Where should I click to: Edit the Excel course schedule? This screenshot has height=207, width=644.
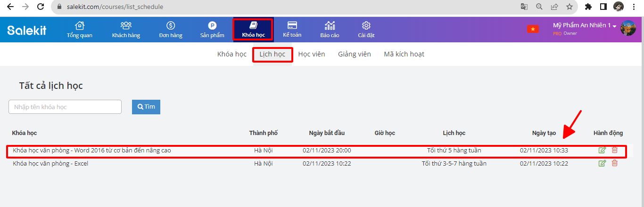click(x=602, y=163)
